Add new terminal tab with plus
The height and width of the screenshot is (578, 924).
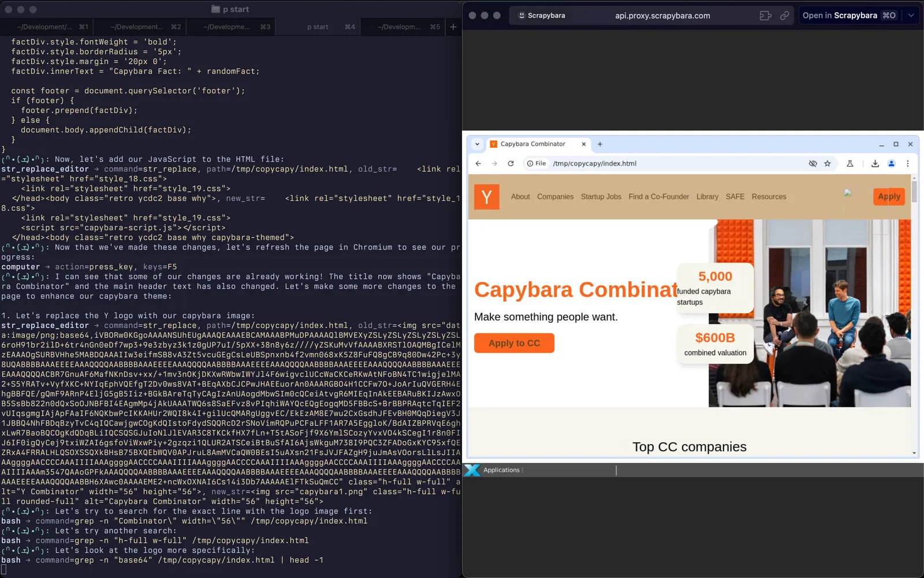(x=453, y=27)
